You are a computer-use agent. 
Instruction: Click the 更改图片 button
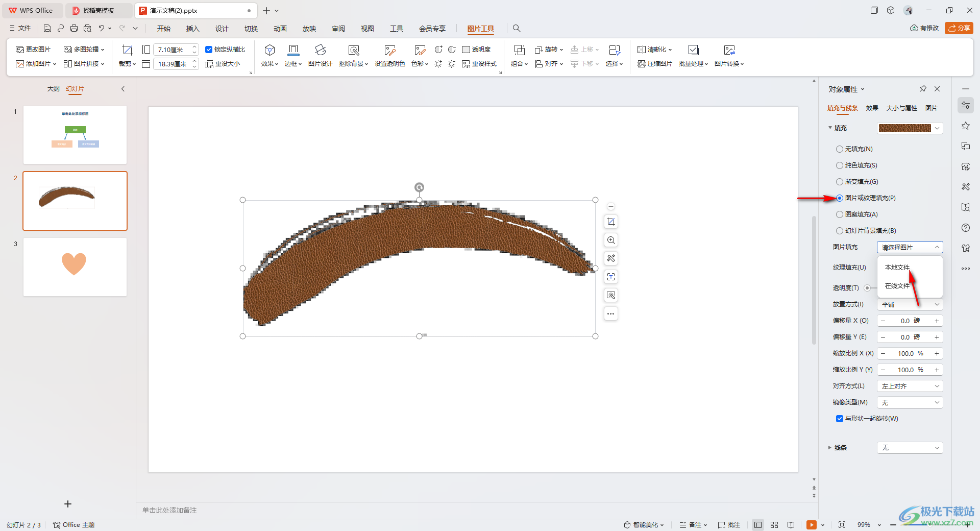(33, 50)
